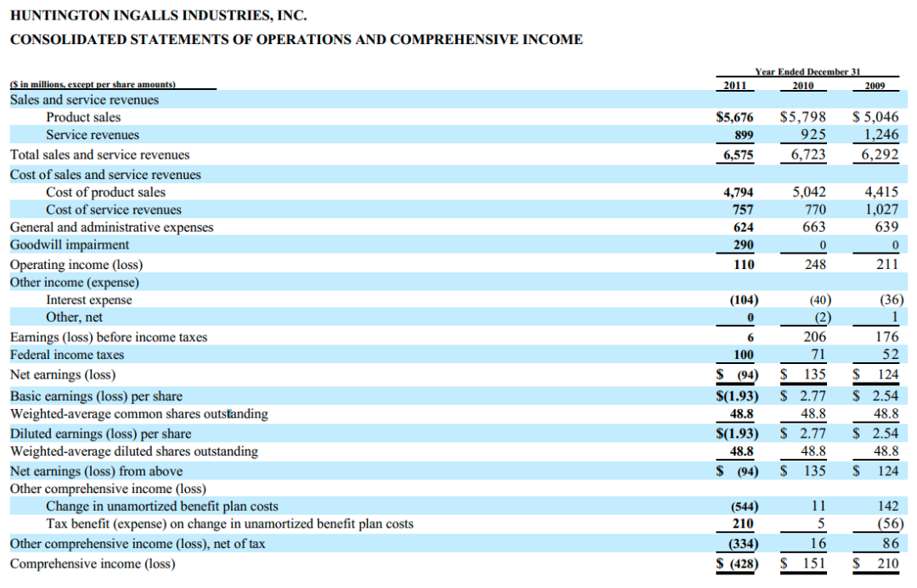Viewport: 917px width, 588px height.
Task: Select the "Other income (expense)" section heading
Action: coord(75,283)
